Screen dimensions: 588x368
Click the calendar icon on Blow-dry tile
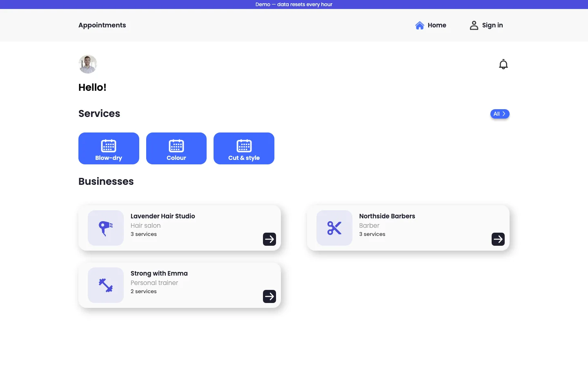109,146
